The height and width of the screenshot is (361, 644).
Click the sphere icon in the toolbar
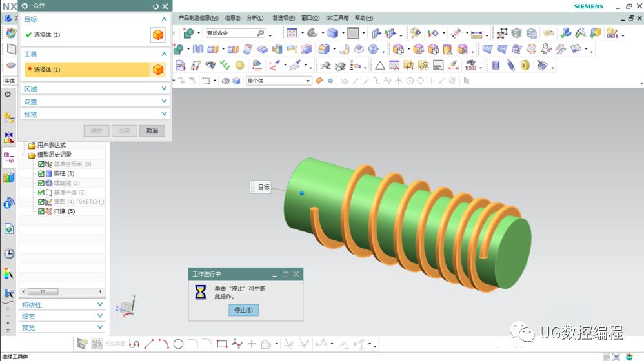[240, 65]
